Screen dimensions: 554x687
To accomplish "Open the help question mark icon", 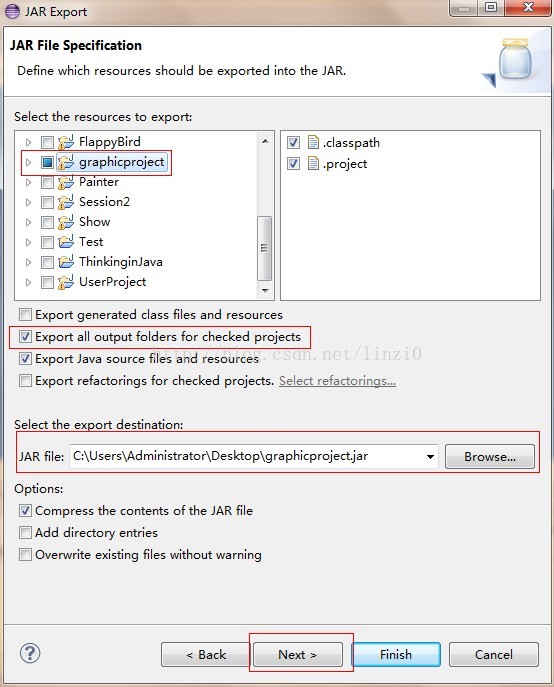I will pos(30,653).
